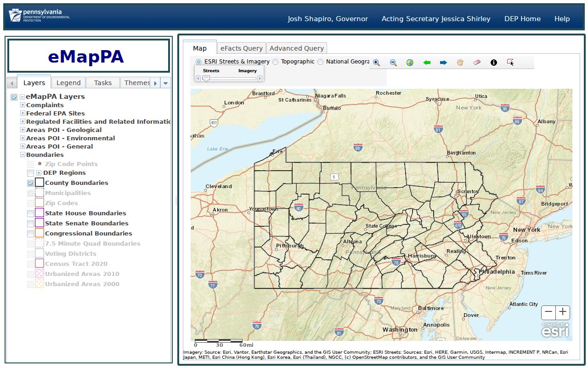Switch to the eFacts Query tab
588x368 pixels.
coord(241,48)
